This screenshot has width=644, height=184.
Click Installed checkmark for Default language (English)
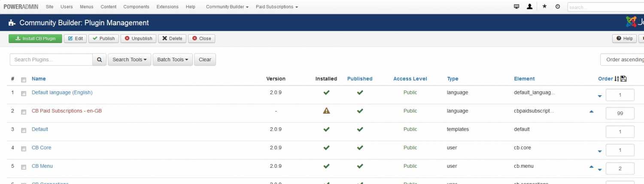(x=326, y=92)
